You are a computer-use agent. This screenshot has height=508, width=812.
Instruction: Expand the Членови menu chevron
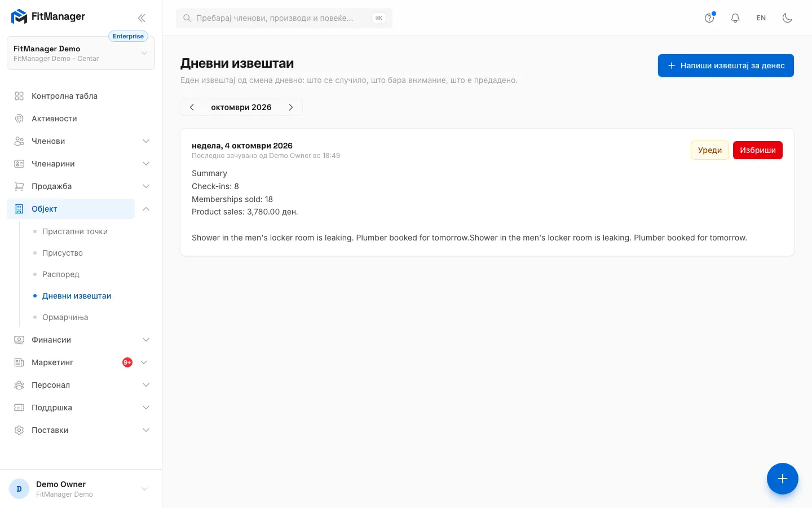click(146, 141)
